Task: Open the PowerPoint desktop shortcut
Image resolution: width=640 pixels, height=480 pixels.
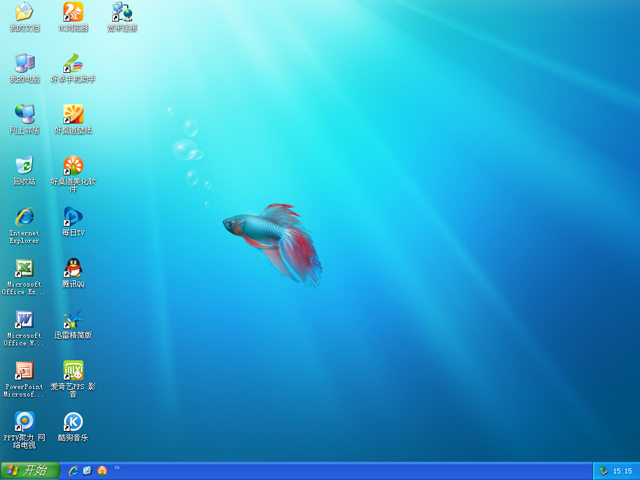Action: (x=24, y=371)
